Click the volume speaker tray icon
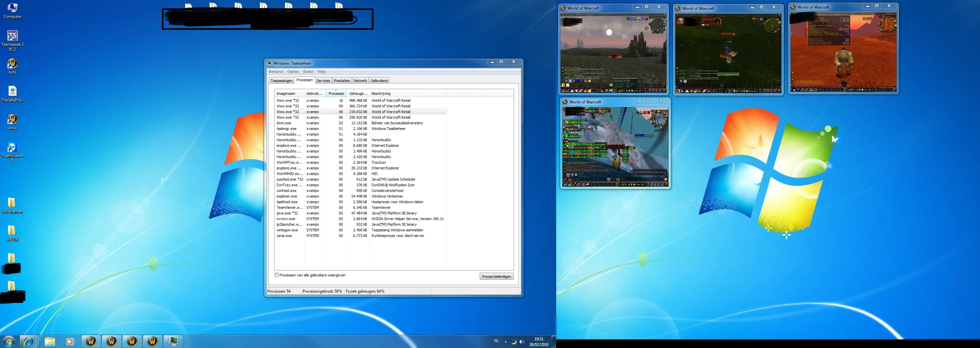The image size is (980, 348). pyautogui.click(x=521, y=341)
